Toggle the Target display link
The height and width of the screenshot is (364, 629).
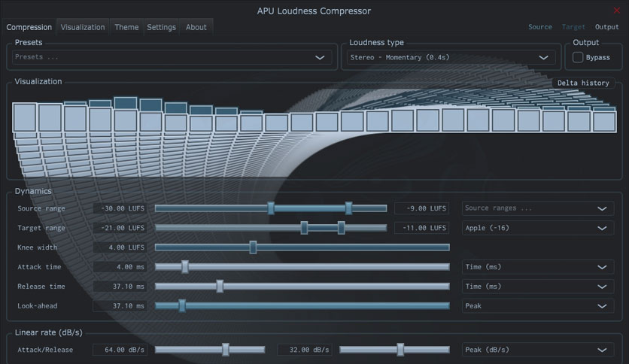[x=573, y=27]
